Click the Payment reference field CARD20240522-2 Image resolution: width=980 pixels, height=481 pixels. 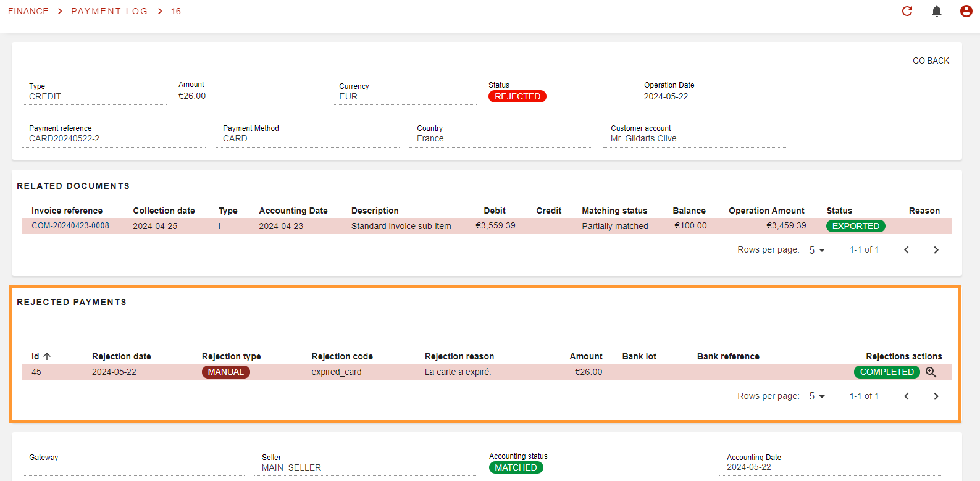pyautogui.click(x=64, y=138)
